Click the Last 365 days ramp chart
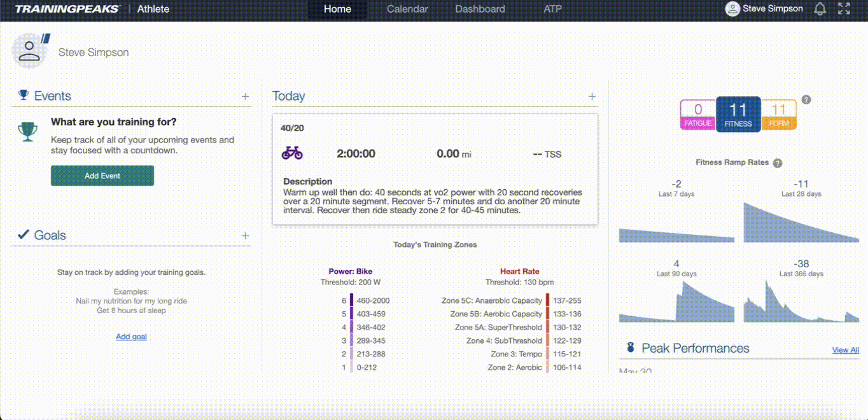This screenshot has height=420, width=868. tap(801, 302)
